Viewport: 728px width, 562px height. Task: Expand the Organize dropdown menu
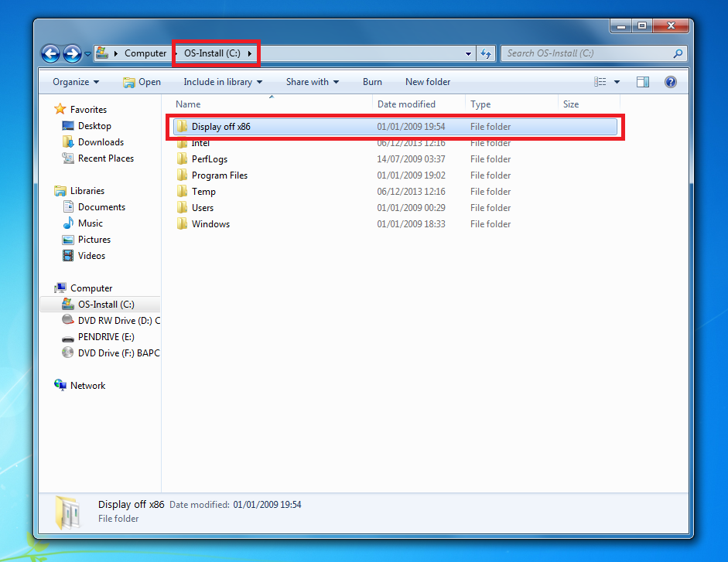click(x=75, y=82)
